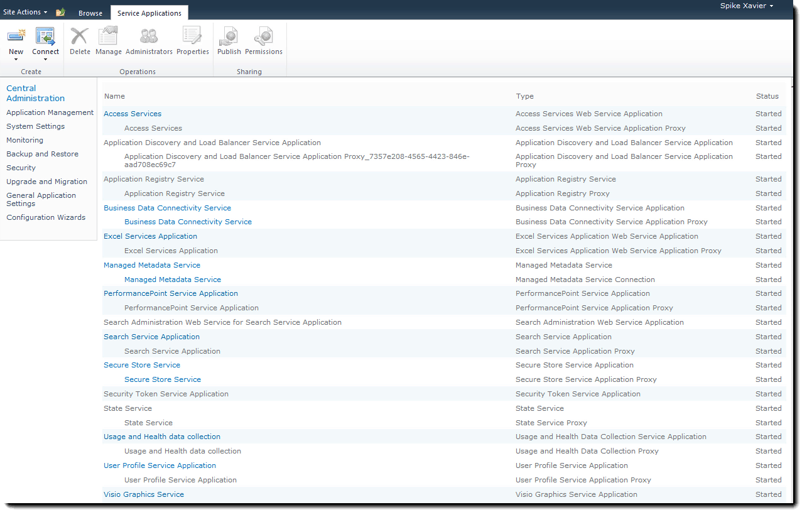Click type text Usage and Health Data Collection Proxy
The width and height of the screenshot is (812, 522).
tap(587, 451)
